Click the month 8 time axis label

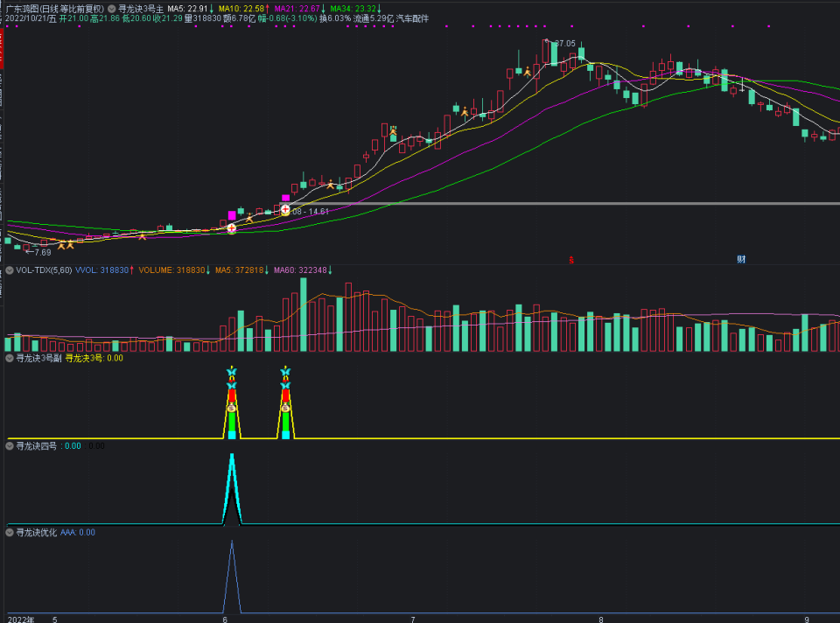(601, 619)
